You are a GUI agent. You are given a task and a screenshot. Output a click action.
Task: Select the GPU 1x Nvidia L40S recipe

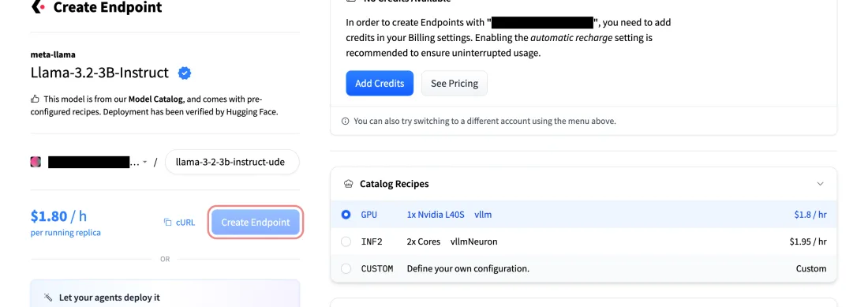pyautogui.click(x=583, y=214)
